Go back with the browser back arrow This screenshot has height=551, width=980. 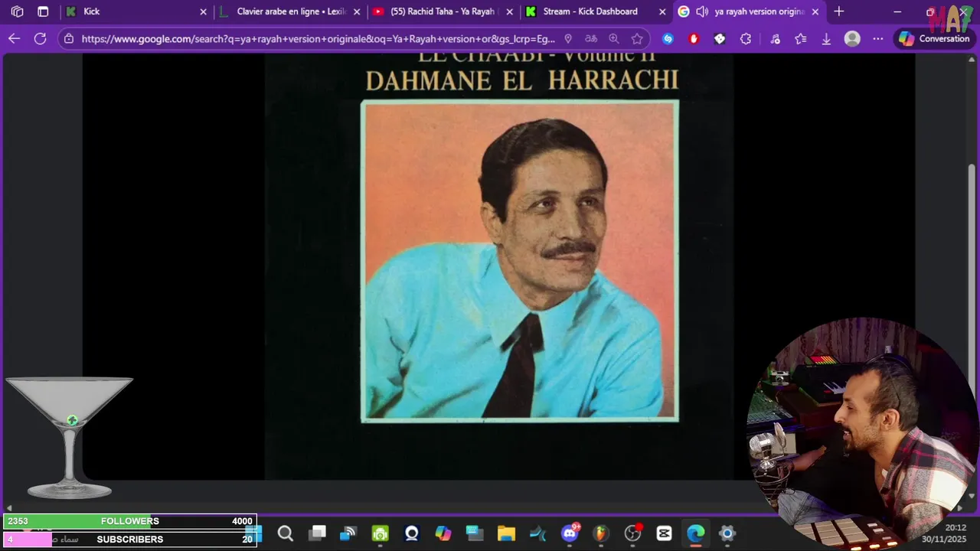pos(14,38)
